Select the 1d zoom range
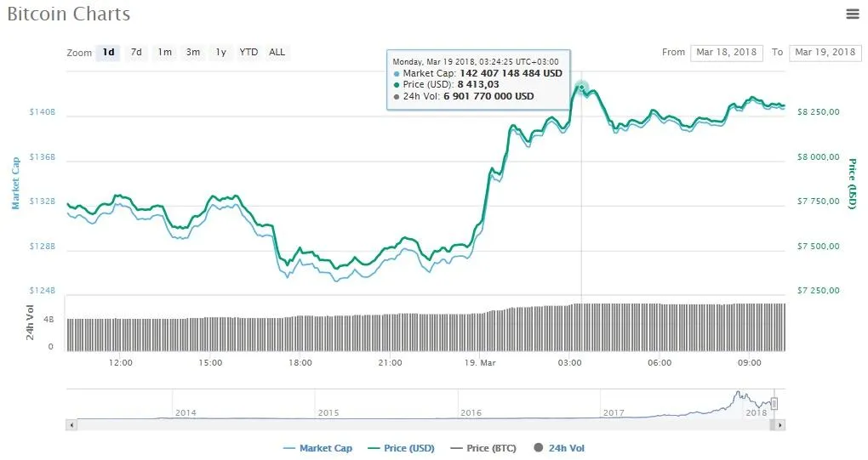Screen dimensions: 868x460 [x=108, y=53]
